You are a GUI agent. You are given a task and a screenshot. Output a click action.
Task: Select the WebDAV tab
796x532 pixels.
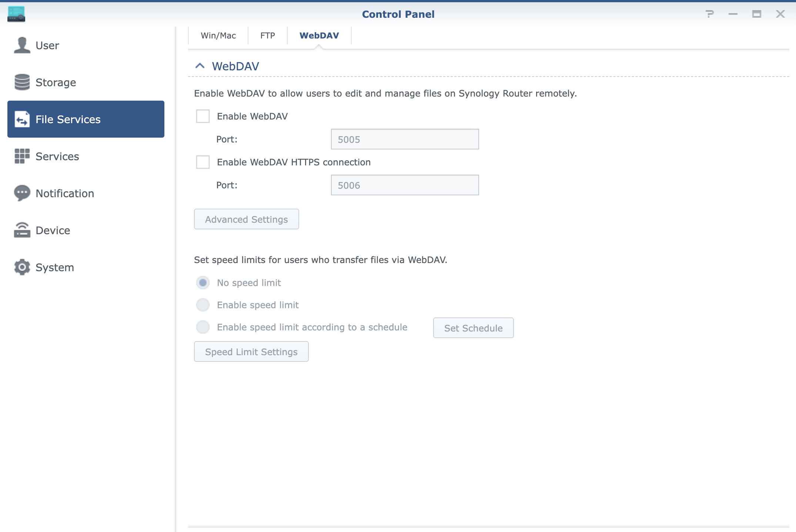(319, 36)
